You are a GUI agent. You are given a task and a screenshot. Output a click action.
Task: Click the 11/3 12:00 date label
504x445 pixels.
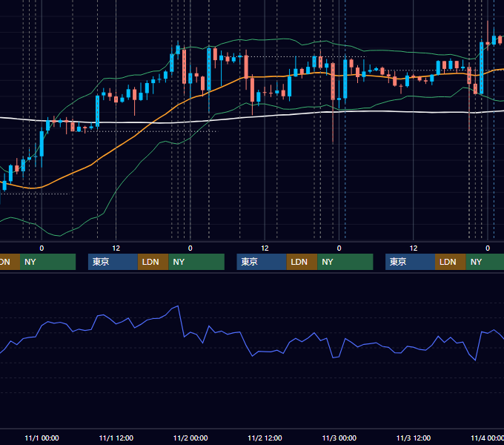(414, 438)
